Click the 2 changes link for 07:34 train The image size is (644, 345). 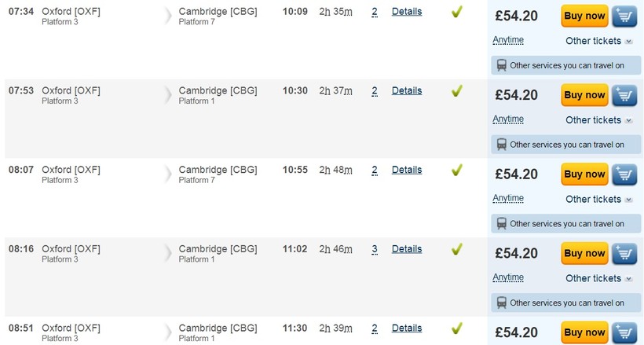tap(375, 12)
